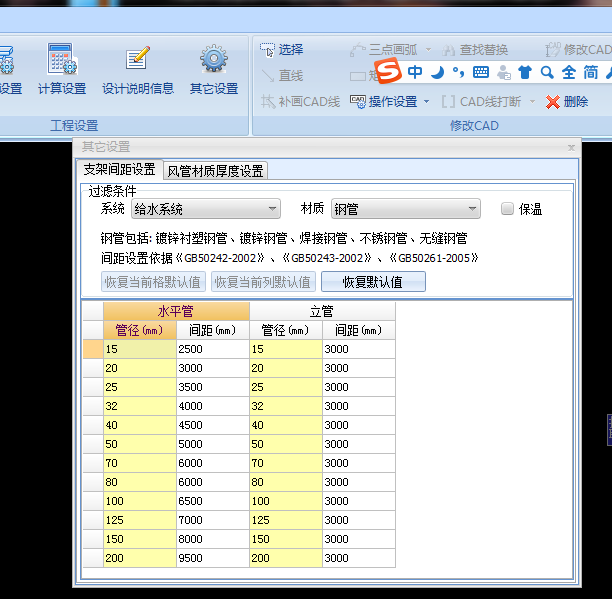Screen dimensions: 612x599
Task: Click 水平管 间距 cell showing 4000
Action: click(x=213, y=406)
